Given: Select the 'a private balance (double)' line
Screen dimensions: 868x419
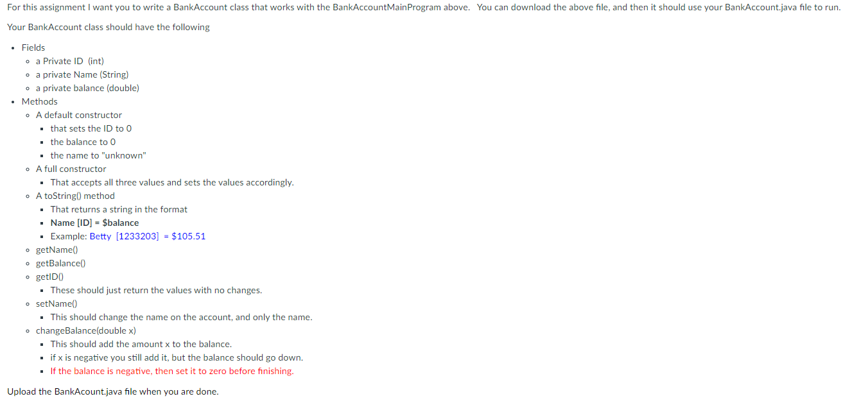Looking at the screenshot, I should (87, 88).
